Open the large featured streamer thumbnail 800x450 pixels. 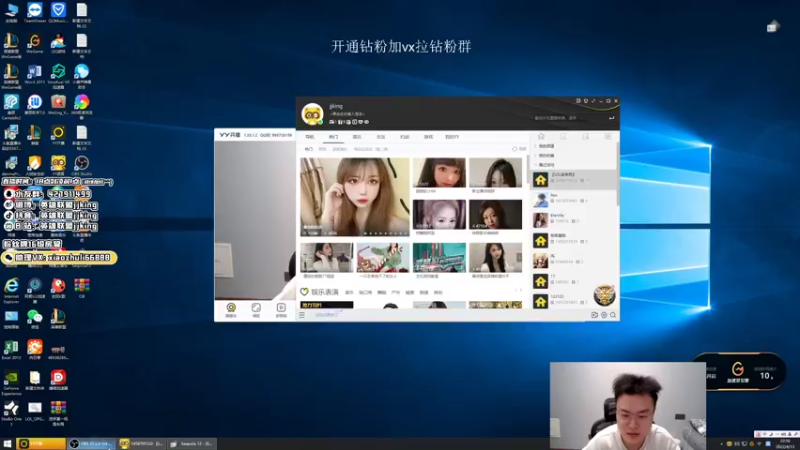[x=355, y=197]
